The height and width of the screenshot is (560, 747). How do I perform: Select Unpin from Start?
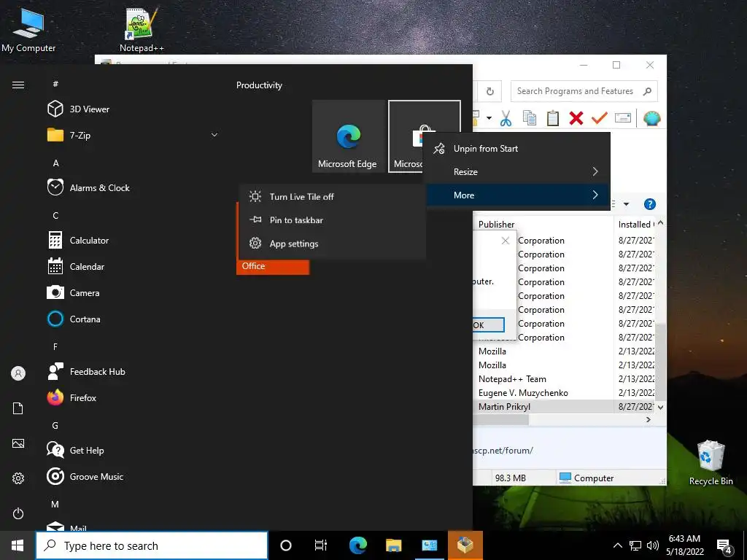pos(518,149)
